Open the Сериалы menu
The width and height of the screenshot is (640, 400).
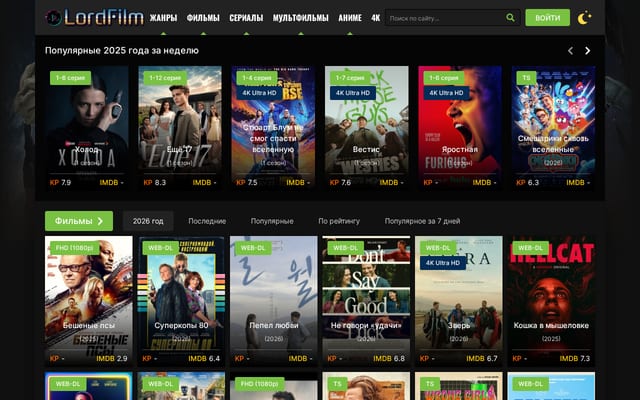coord(246,18)
